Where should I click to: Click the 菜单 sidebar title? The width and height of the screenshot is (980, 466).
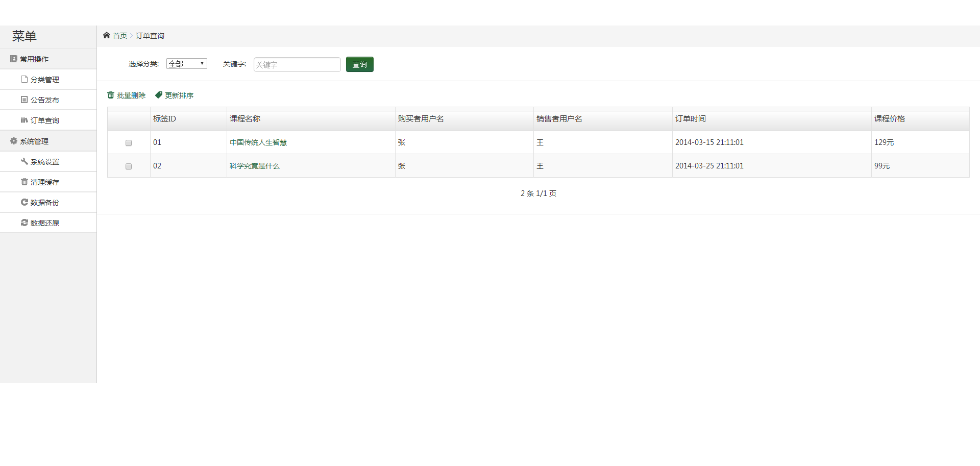coord(24,36)
